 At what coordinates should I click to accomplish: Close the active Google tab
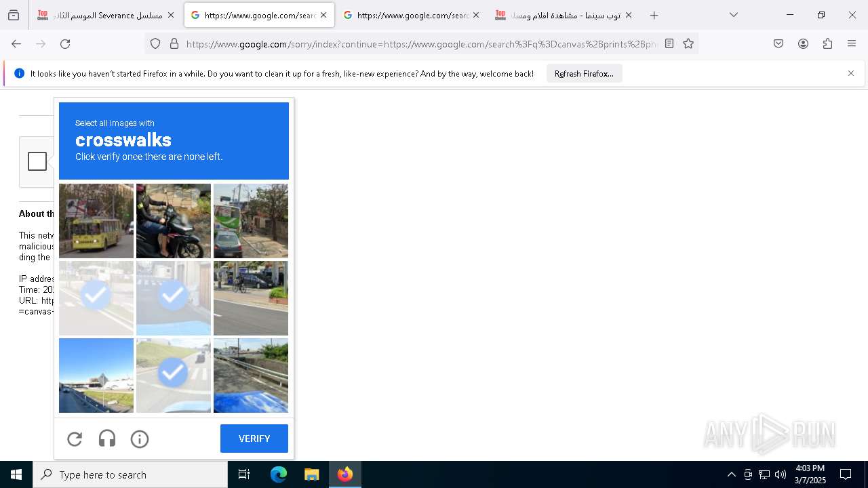pyautogui.click(x=323, y=15)
